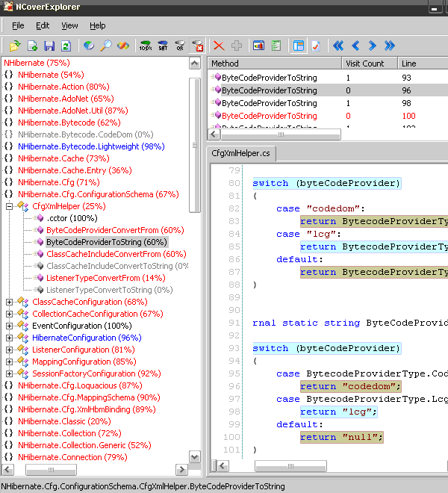Expand the EventConfiguration node
The height and width of the screenshot is (493, 448).
click(x=9, y=326)
